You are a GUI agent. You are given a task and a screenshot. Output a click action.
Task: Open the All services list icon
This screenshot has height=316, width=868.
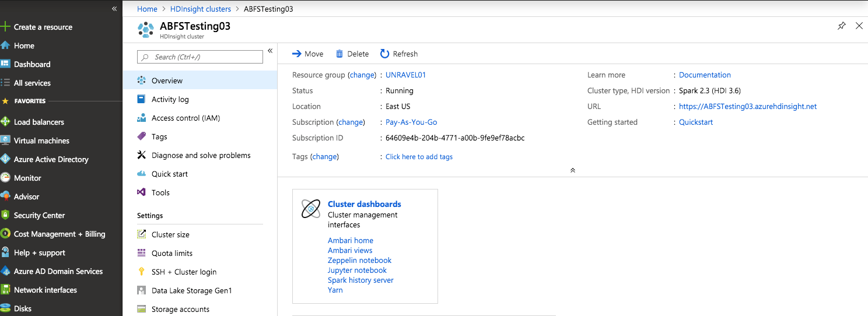pyautogui.click(x=5, y=83)
